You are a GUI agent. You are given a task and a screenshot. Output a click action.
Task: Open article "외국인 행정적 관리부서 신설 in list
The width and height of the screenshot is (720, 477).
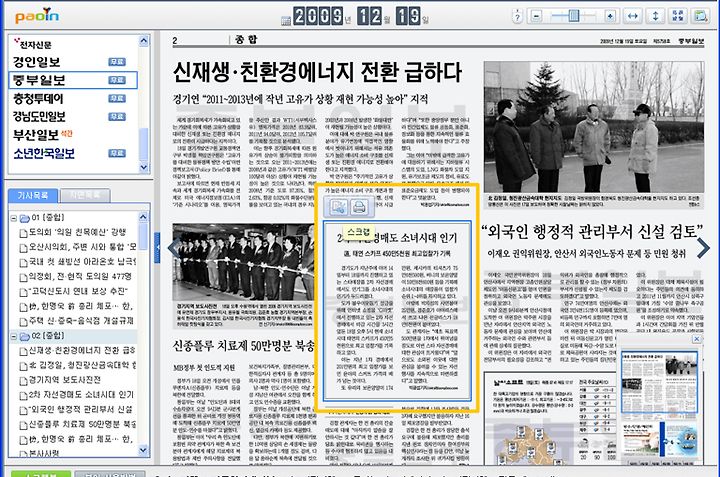pos(81,410)
